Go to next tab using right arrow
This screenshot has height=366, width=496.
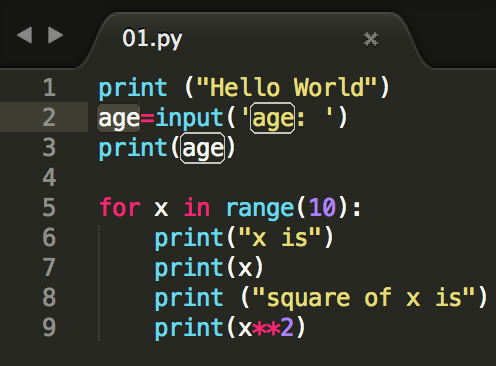pyautogui.click(x=55, y=35)
